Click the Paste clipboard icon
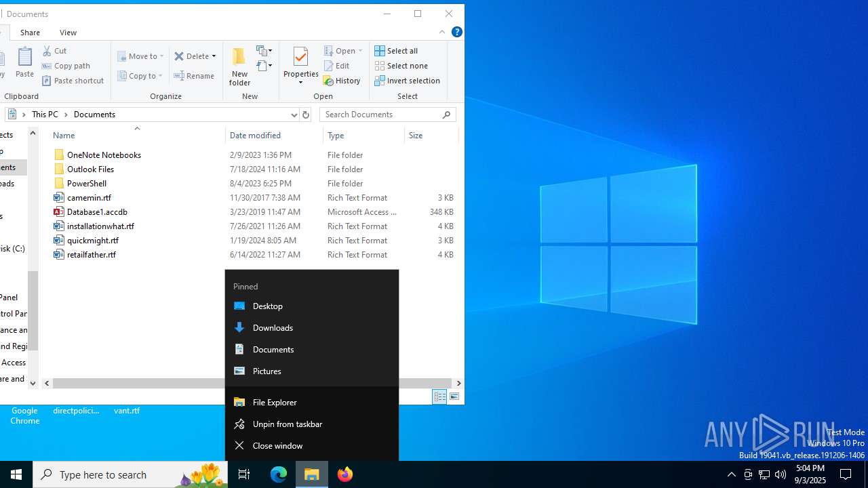 click(24, 57)
